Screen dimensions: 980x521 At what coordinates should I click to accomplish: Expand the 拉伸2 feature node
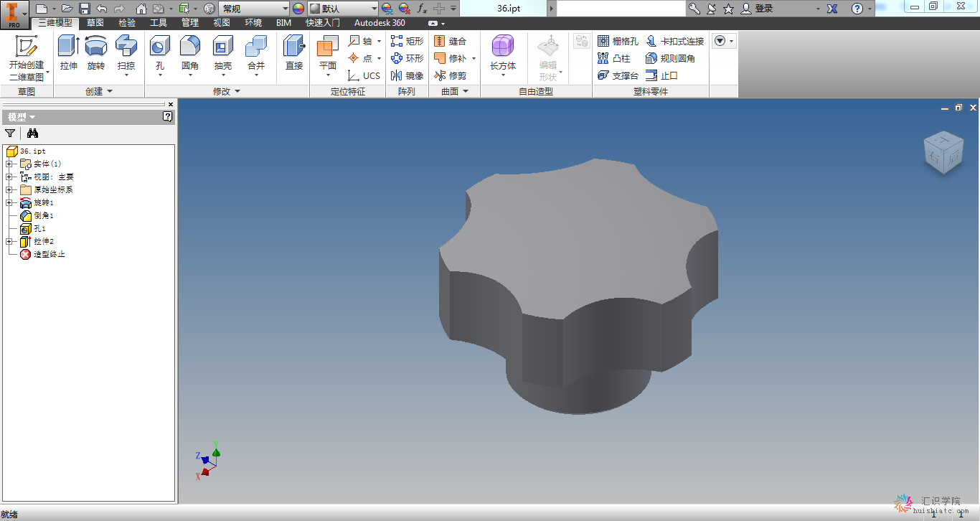[9, 241]
